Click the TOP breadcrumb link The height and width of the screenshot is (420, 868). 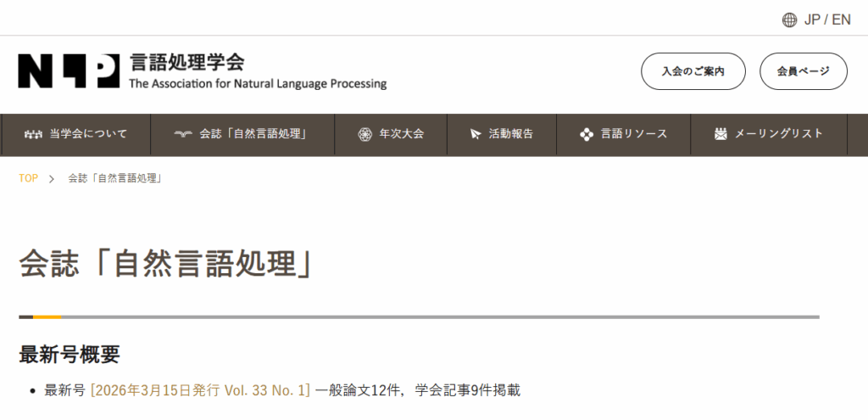pyautogui.click(x=28, y=178)
